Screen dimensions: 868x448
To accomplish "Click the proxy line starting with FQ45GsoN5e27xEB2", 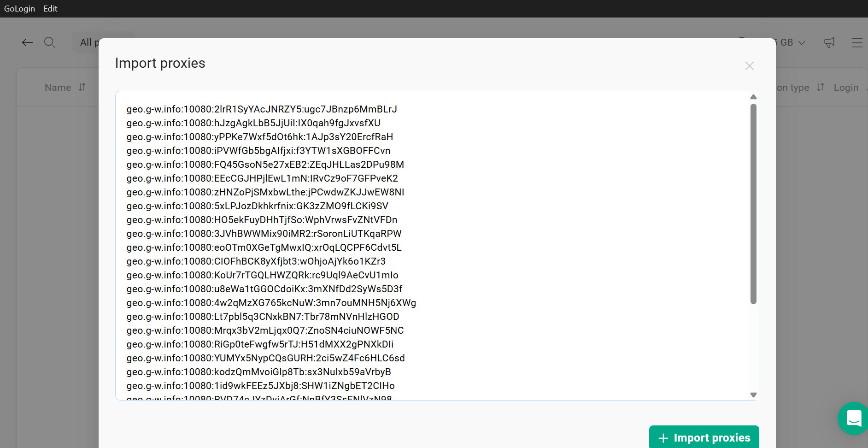I will coord(265,165).
